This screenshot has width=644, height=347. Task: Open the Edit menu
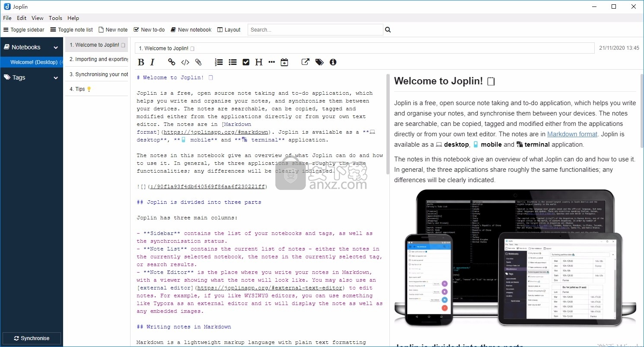click(22, 18)
